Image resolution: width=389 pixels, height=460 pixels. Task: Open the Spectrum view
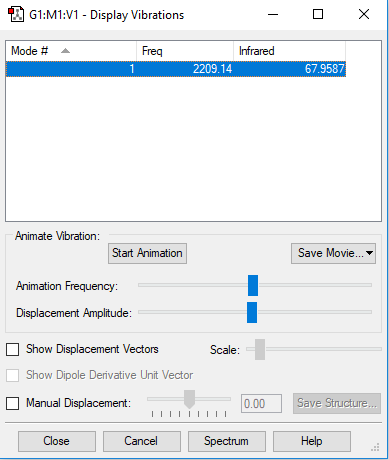point(227,441)
